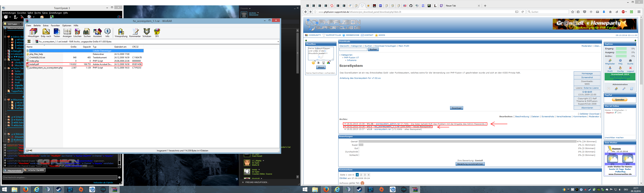Click the Entp. nach extract icon

[46, 33]
